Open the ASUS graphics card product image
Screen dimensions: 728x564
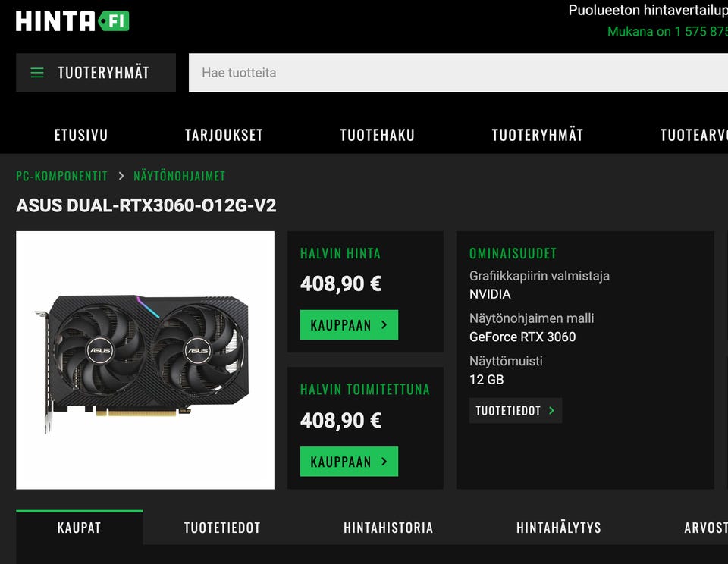pos(146,360)
